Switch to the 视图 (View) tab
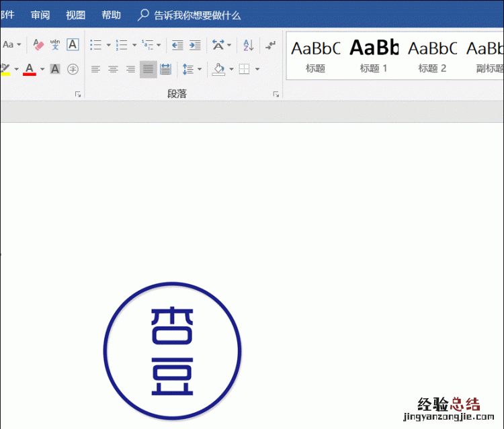504x429 pixels. coord(75,15)
